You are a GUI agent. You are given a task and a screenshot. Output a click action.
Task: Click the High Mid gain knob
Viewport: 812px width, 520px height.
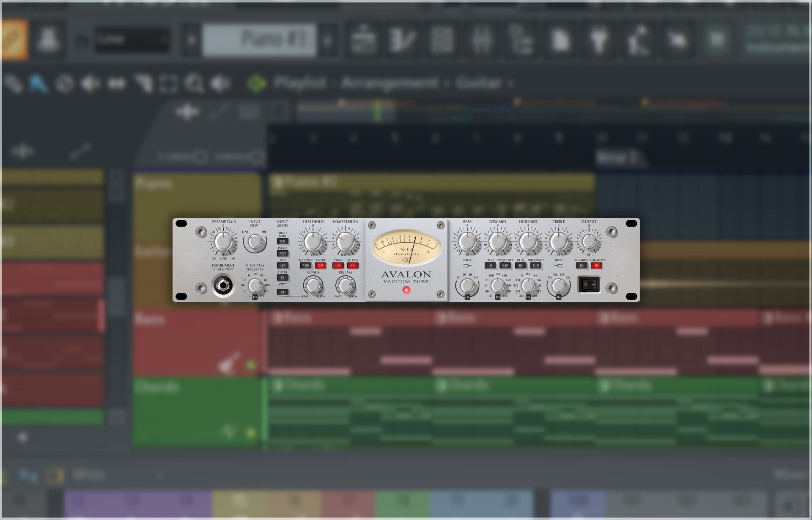coord(528,242)
